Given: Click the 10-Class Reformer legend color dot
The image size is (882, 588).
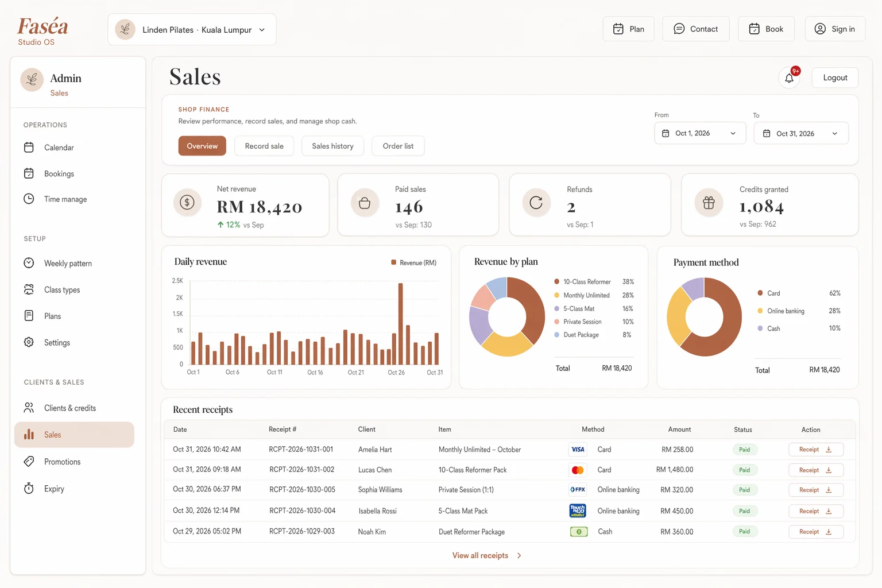Looking at the screenshot, I should tap(556, 281).
